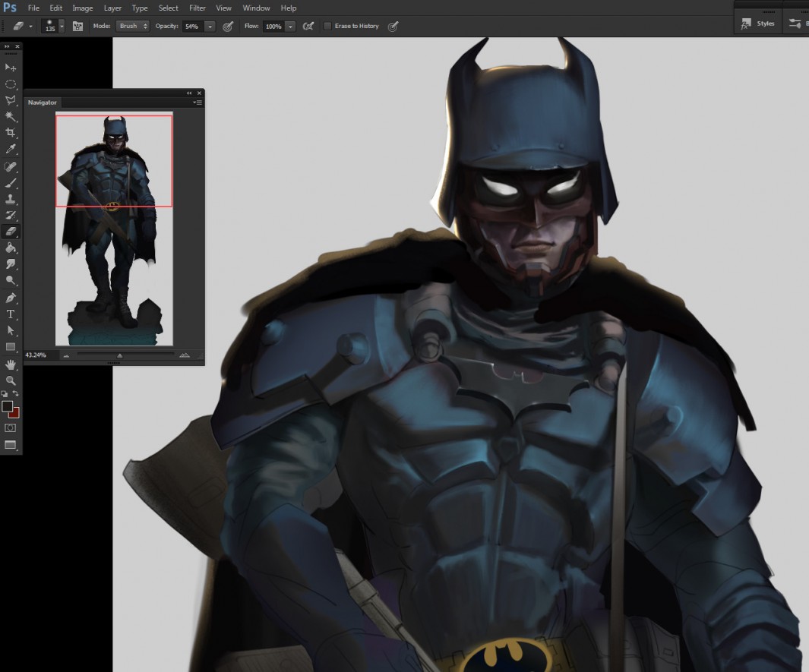809x672 pixels.
Task: Select the Rectangle shape tool
Action: (11, 346)
